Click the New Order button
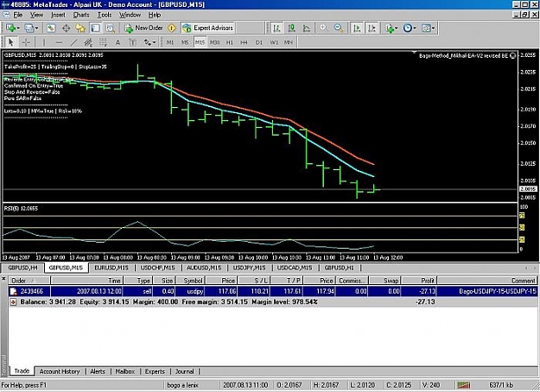Viewport: 540px width, 392px height. click(144, 28)
